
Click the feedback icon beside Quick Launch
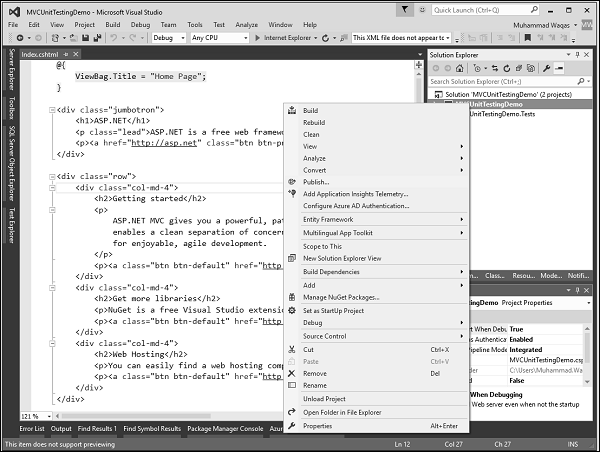(421, 9)
